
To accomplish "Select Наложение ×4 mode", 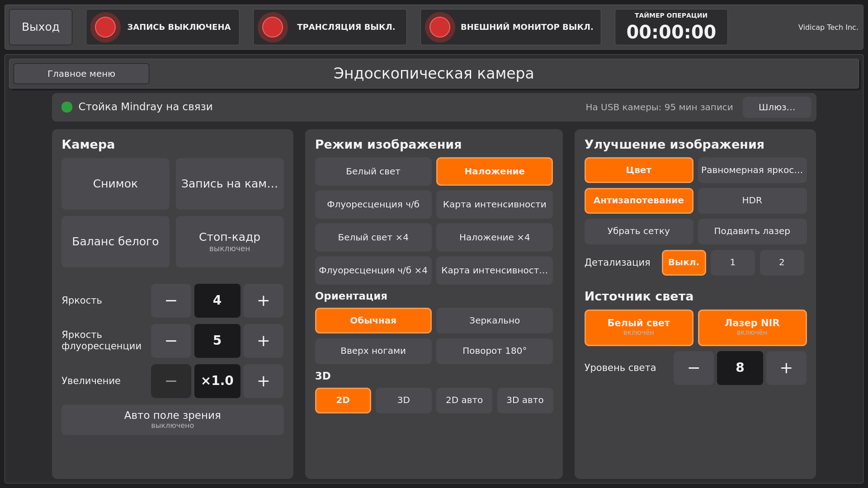I will click(495, 238).
